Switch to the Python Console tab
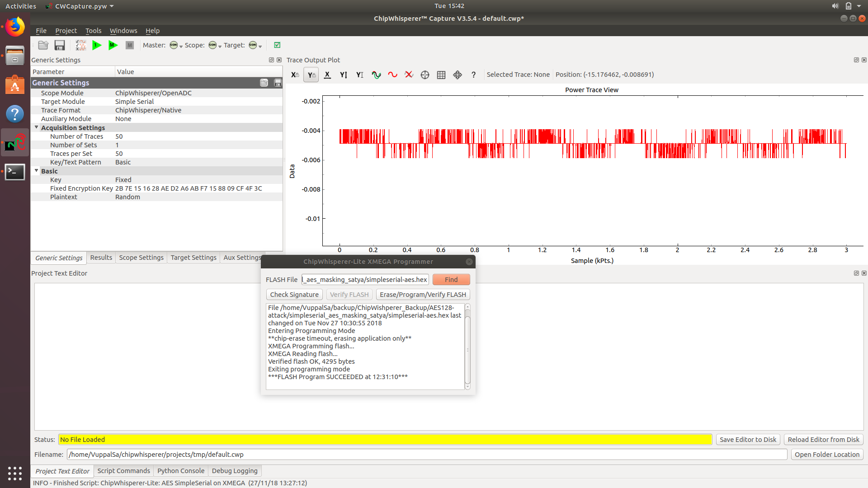 [x=181, y=471]
